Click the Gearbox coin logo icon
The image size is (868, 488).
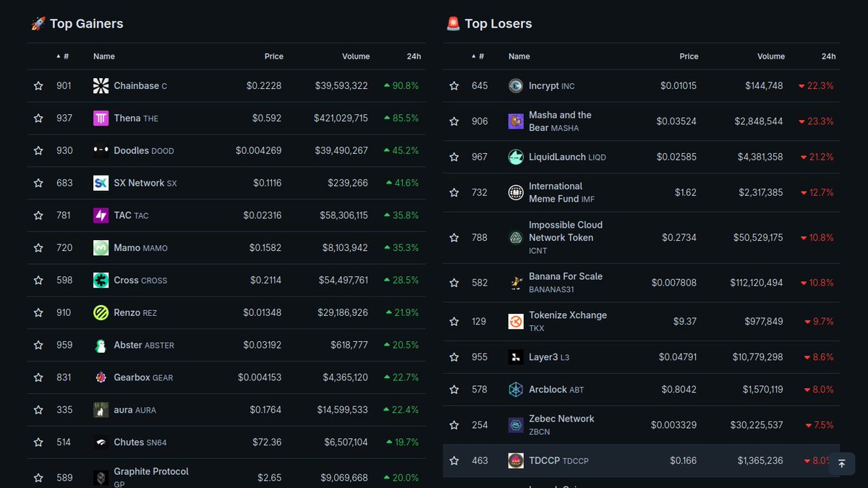coord(101,377)
